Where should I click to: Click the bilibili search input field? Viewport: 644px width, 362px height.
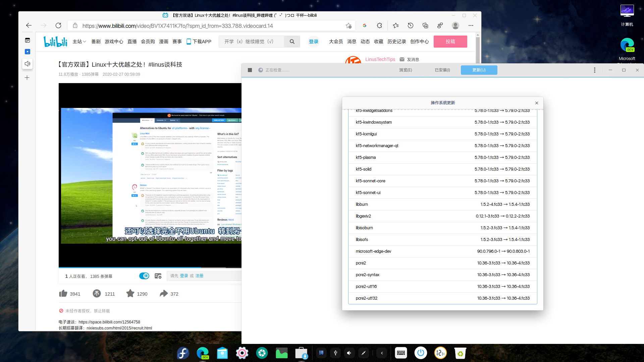click(x=252, y=42)
